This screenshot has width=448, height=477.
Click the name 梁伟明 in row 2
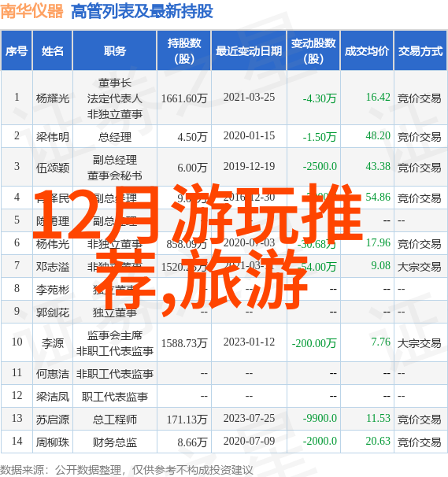click(x=52, y=137)
